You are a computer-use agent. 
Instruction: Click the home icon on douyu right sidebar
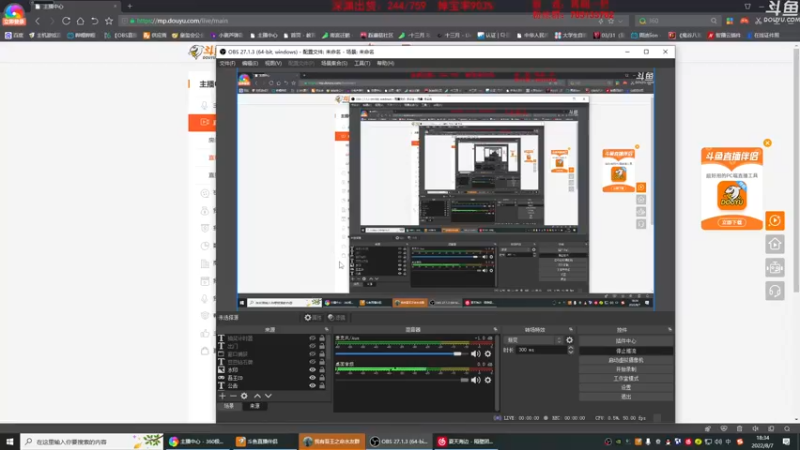(x=774, y=244)
